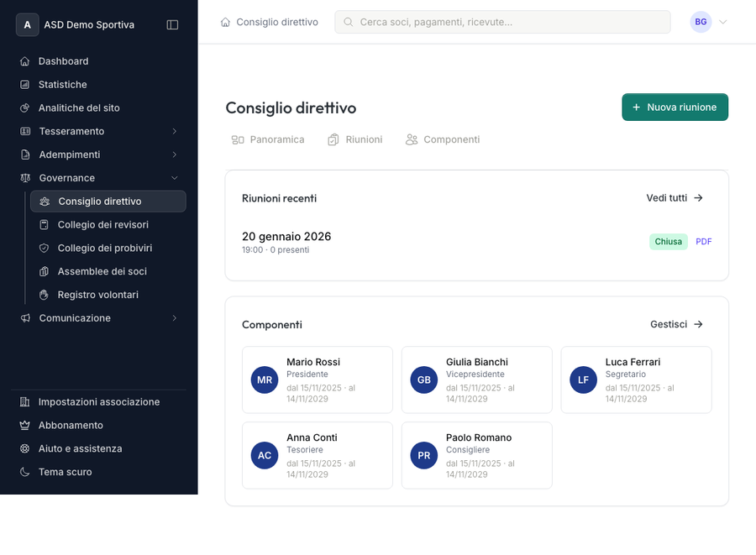756x555 pixels.
Task: Switch to the Panoramica tab
Action: pyautogui.click(x=268, y=139)
